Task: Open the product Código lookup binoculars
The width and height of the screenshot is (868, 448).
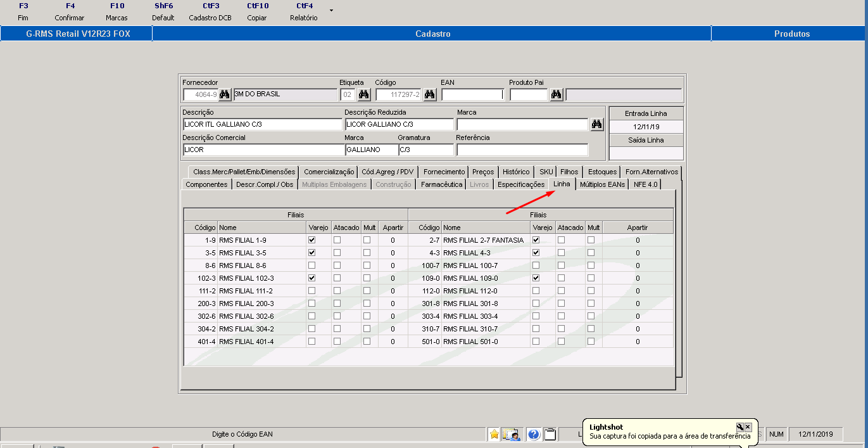Action: coord(429,94)
